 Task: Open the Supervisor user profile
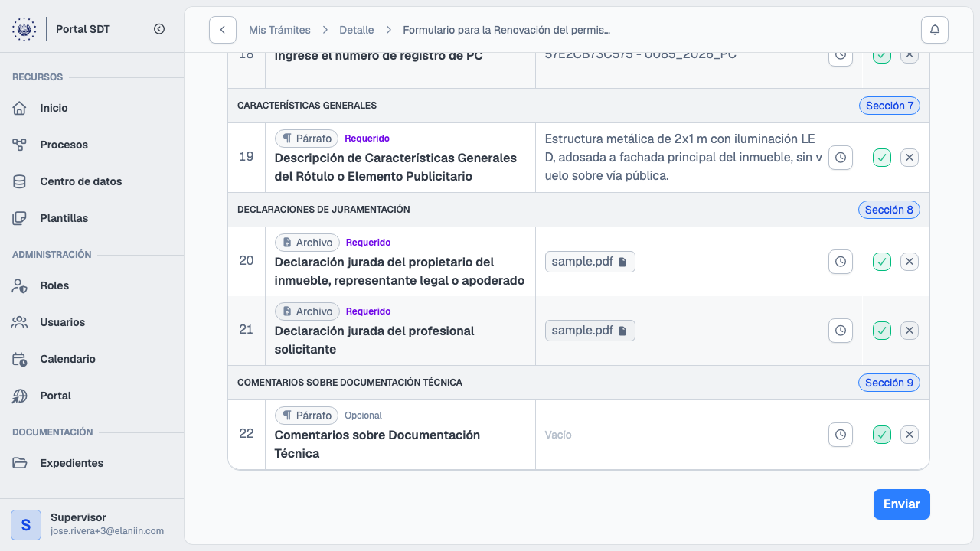pos(92,524)
